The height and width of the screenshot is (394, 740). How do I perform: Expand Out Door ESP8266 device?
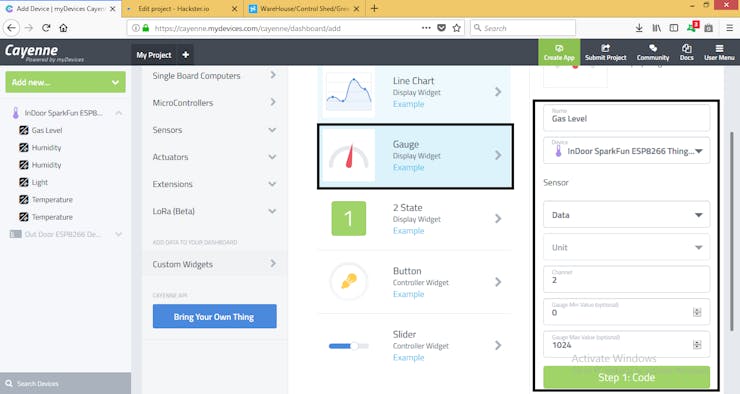pos(118,234)
